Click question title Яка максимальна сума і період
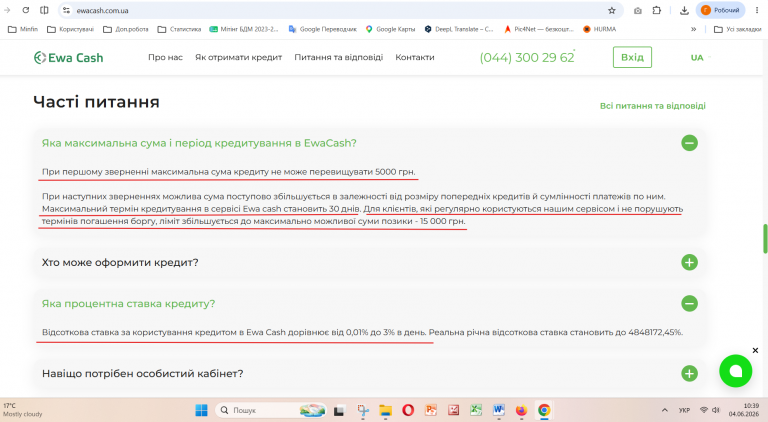 (x=199, y=143)
